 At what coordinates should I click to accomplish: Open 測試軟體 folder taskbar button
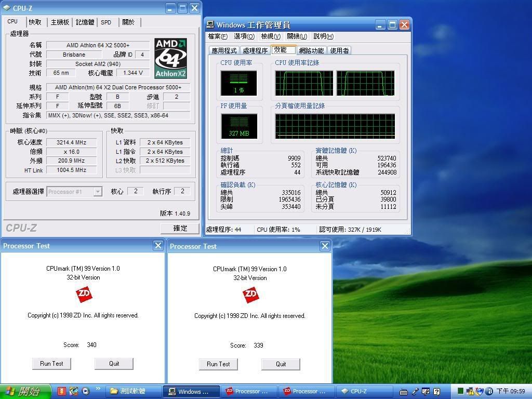click(x=133, y=391)
